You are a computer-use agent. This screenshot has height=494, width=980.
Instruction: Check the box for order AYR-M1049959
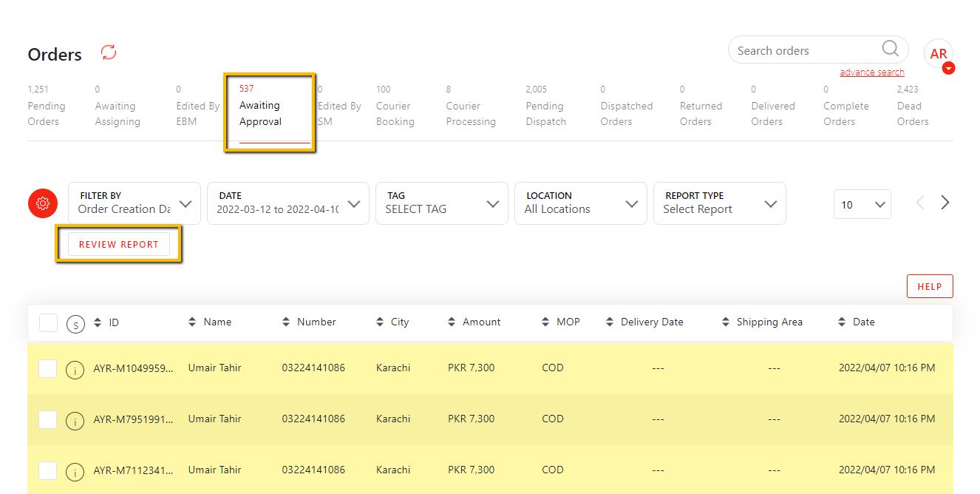[48, 368]
